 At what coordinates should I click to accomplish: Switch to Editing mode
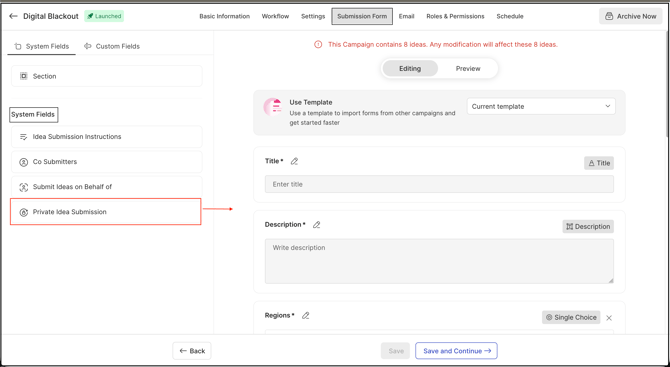[410, 68]
